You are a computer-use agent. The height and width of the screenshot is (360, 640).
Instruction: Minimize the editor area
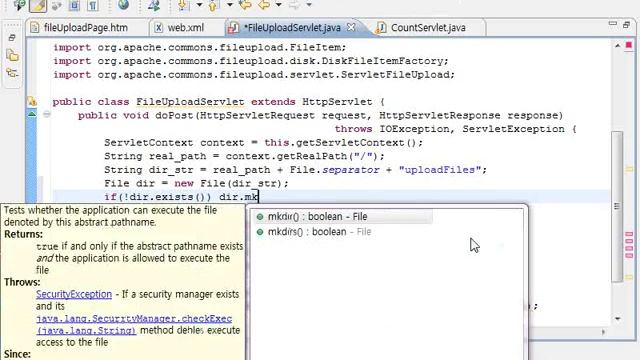(x=613, y=24)
